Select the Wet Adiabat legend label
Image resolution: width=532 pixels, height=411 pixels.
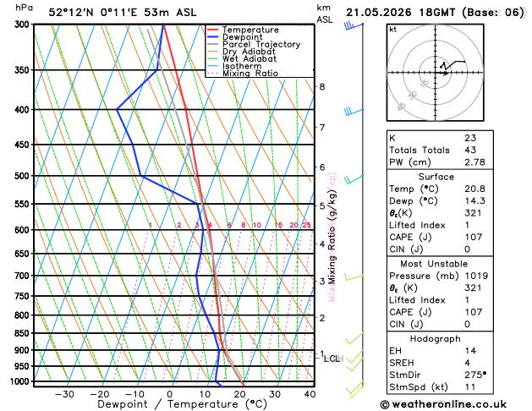pyautogui.click(x=250, y=58)
